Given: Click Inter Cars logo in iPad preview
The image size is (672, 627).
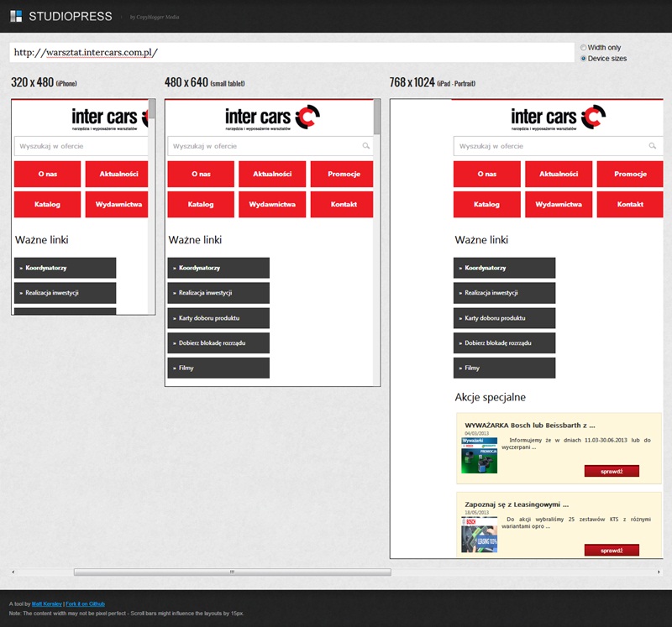Looking at the screenshot, I should (558, 117).
